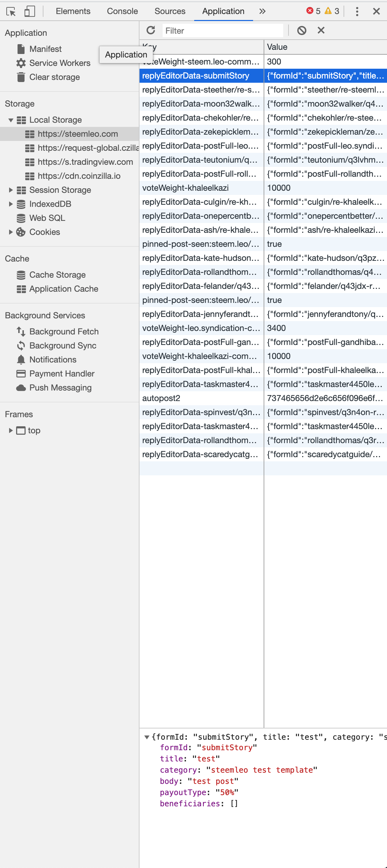The height and width of the screenshot is (868, 387).
Task: Collapse the Local Storage tree
Action: pyautogui.click(x=11, y=120)
